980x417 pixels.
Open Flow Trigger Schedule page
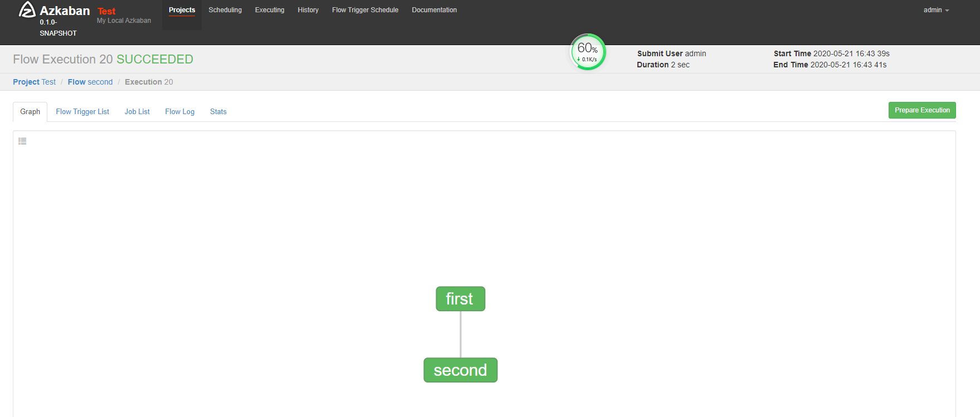[365, 10]
